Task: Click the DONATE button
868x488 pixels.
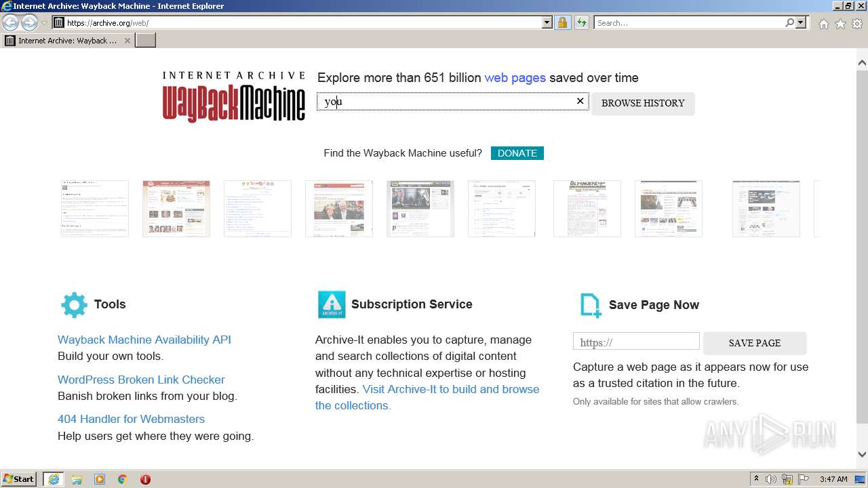Action: click(517, 153)
